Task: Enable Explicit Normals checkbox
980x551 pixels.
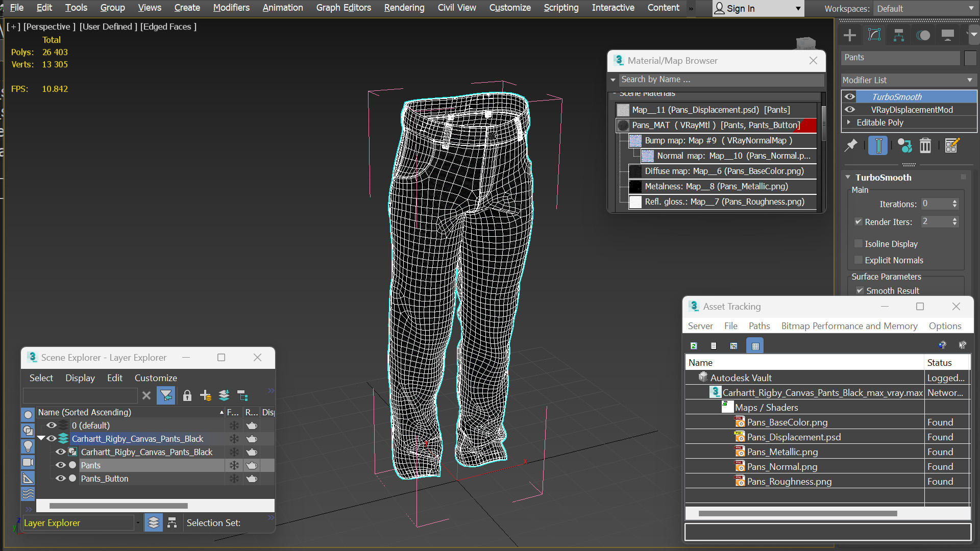Action: click(859, 260)
